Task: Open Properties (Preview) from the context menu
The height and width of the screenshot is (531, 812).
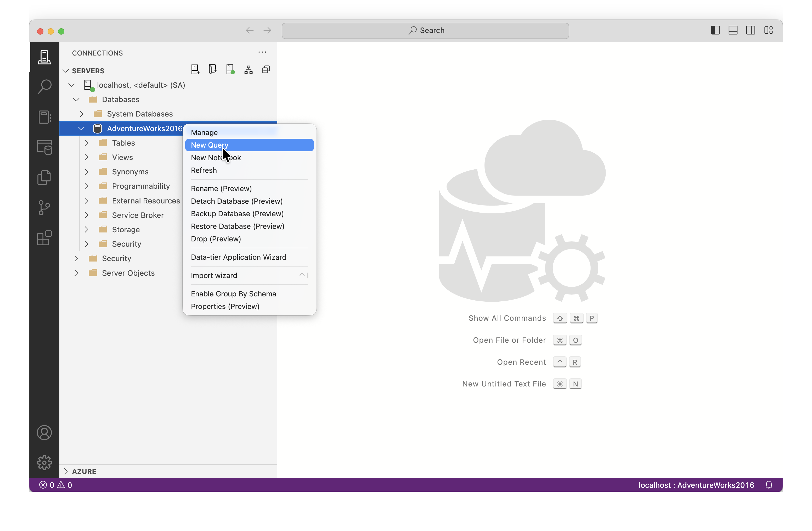Action: point(249,306)
